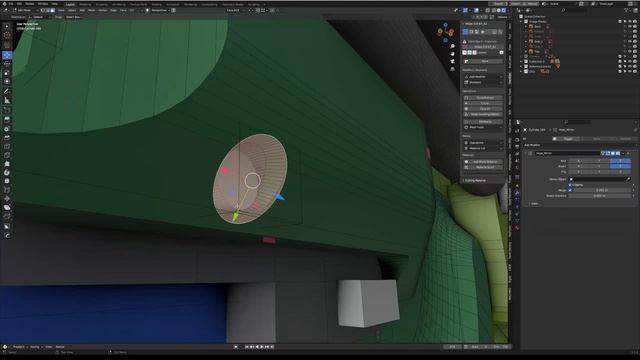Expand the Data section under modifier

pyautogui.click(x=534, y=203)
